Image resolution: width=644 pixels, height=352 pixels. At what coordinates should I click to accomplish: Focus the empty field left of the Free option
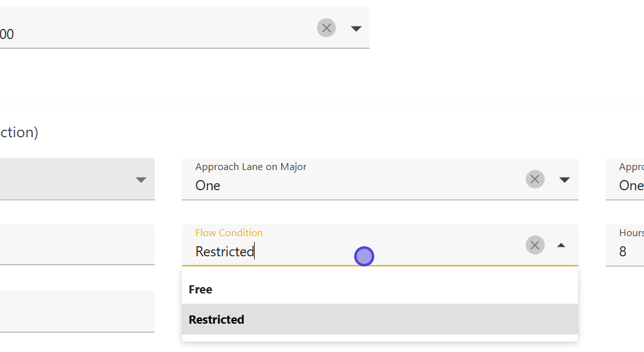(75, 311)
